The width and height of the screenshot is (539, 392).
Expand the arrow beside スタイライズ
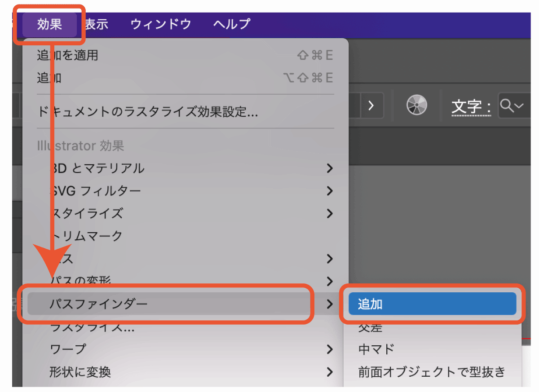click(330, 213)
